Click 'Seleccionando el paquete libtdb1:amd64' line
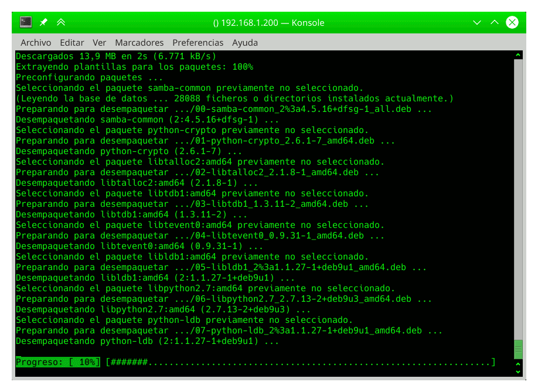The image size is (538, 392). 192,193
